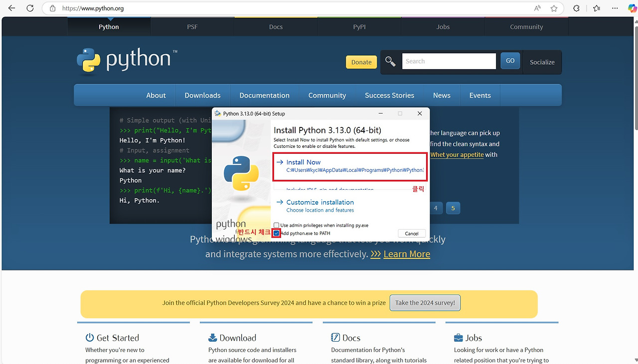Minimize the Python Setup window

[x=381, y=114]
